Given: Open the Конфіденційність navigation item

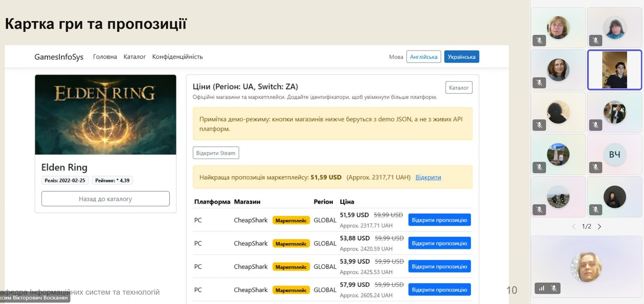Looking at the screenshot, I should (178, 57).
